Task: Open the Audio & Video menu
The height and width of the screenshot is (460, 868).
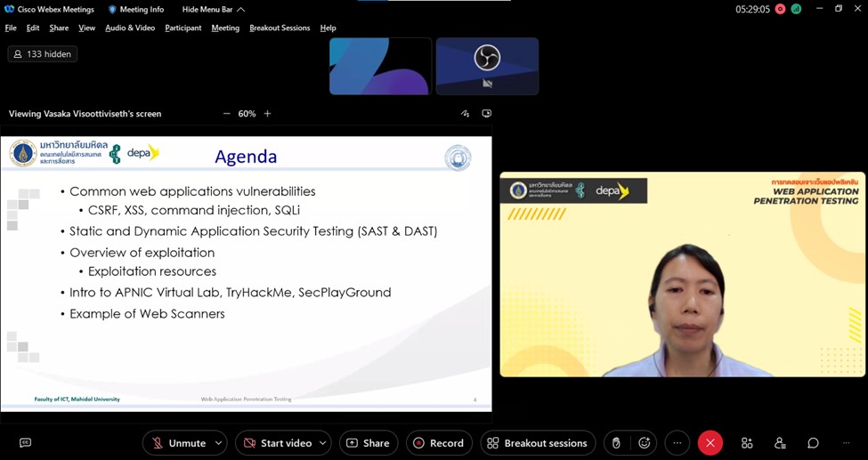Action: [x=130, y=28]
